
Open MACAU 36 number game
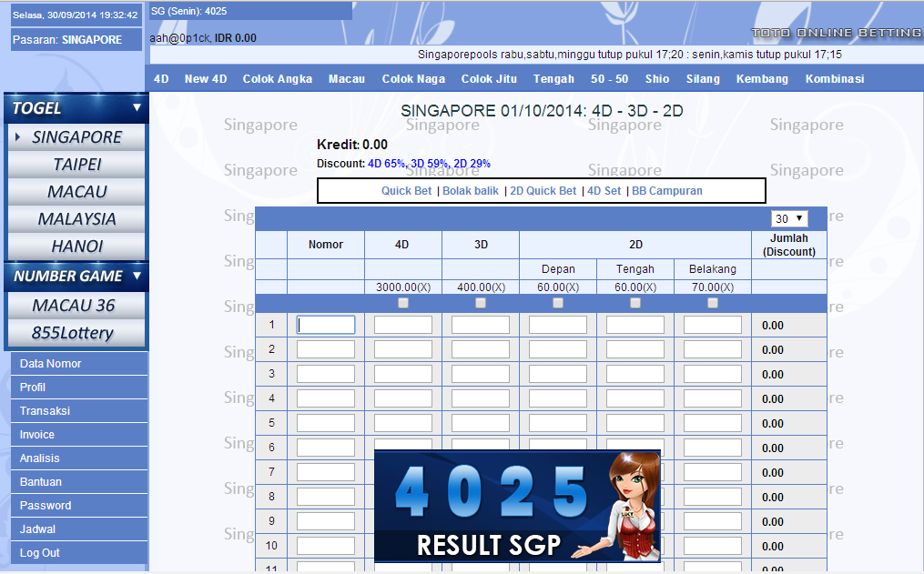[x=76, y=306]
